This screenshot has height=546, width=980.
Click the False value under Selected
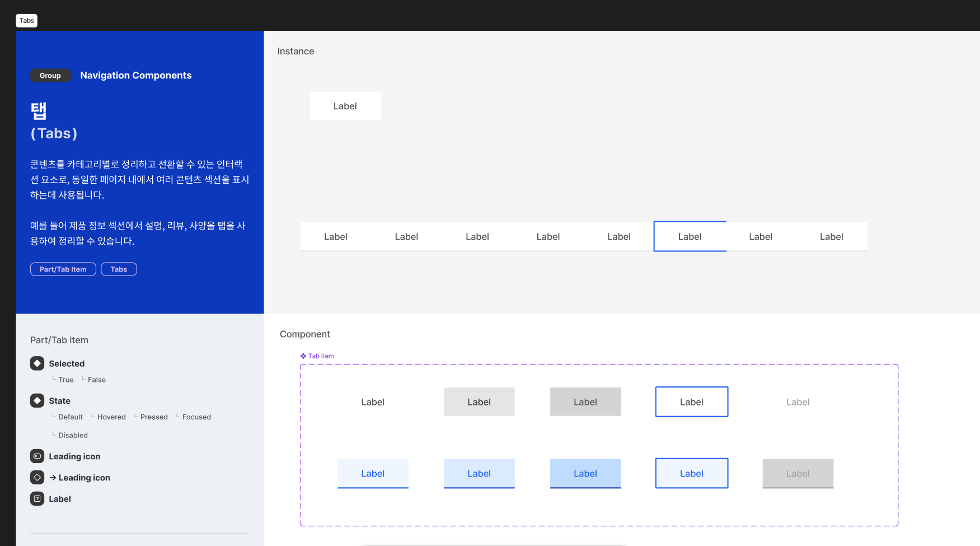pyautogui.click(x=97, y=380)
